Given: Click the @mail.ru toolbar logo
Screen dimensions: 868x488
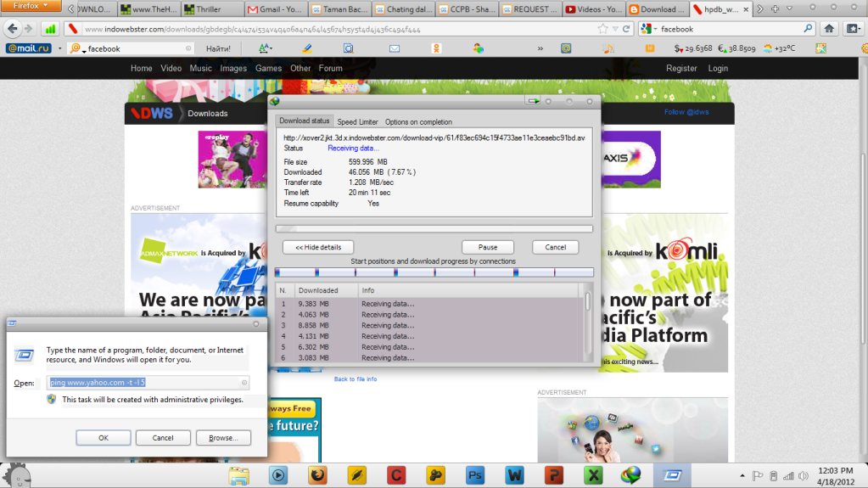Looking at the screenshot, I should click(x=28, y=48).
